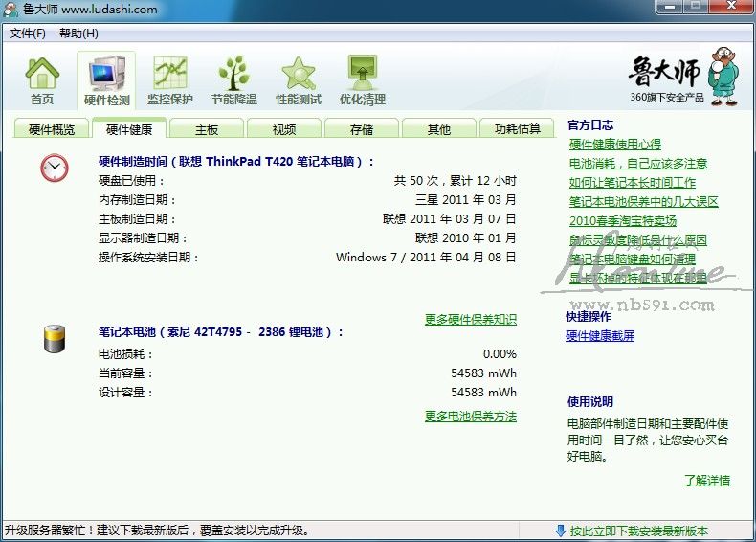Open the 文件(F) menu
Viewport: 756px width, 542px height.
coord(28,34)
